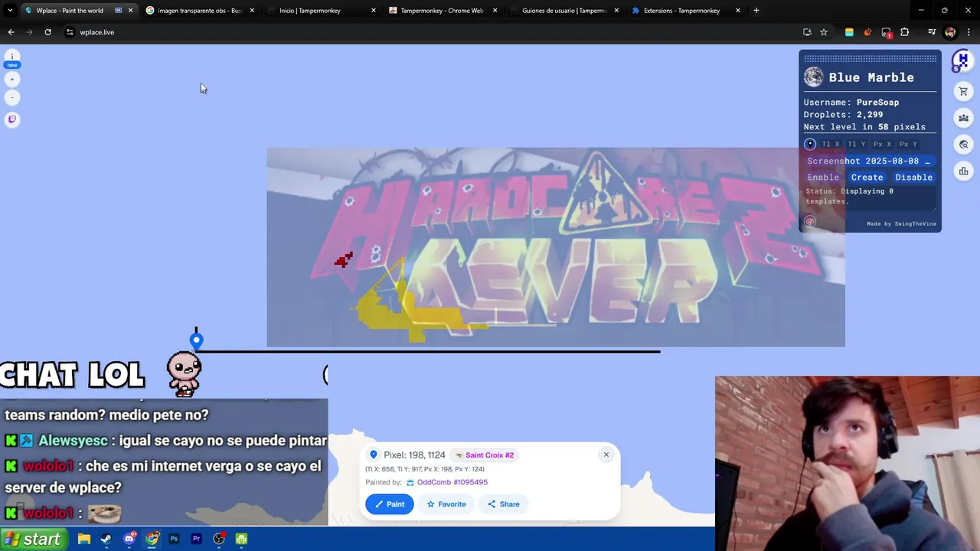Open the user profile avatar with level 5
Screen dimensions: 980x551
point(962,61)
